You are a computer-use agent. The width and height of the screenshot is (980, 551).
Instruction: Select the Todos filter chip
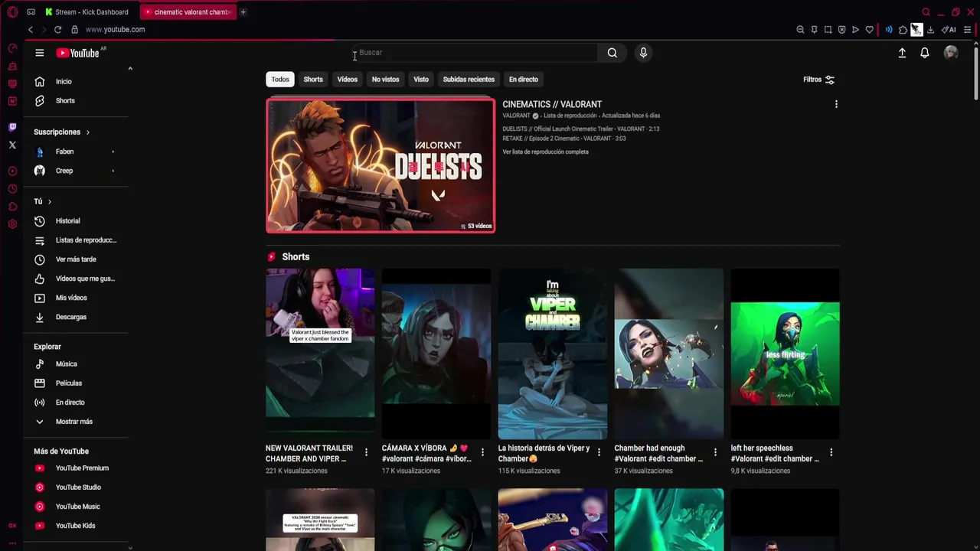(280, 80)
